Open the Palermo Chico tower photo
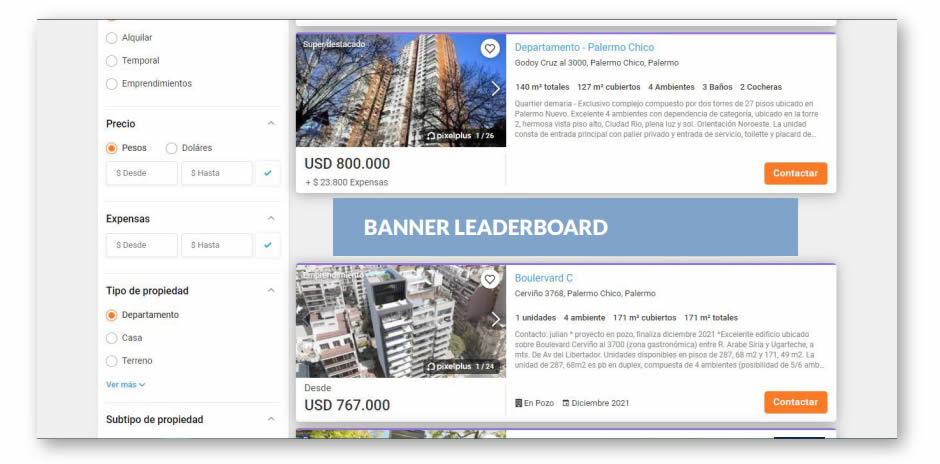The image size is (940, 464). pyautogui.click(x=400, y=90)
